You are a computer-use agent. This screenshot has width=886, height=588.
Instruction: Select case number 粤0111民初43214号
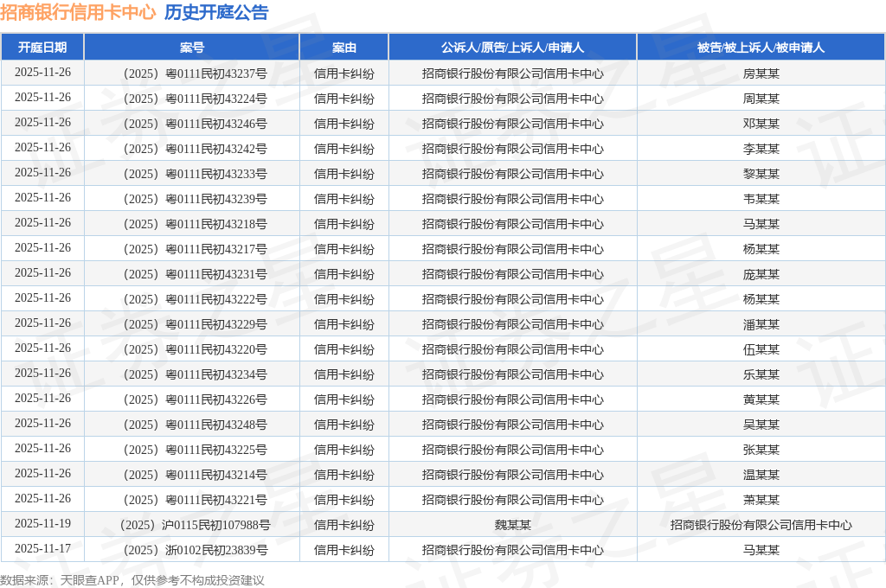point(195,475)
